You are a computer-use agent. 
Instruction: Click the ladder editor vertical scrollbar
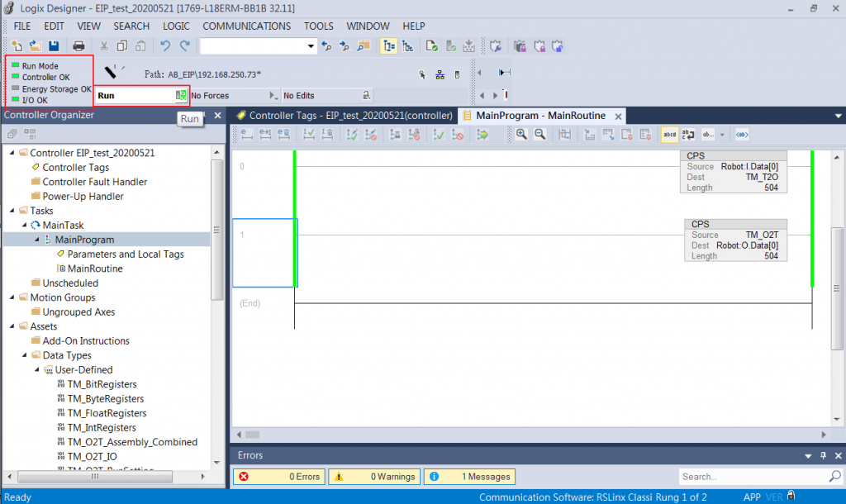click(x=836, y=289)
